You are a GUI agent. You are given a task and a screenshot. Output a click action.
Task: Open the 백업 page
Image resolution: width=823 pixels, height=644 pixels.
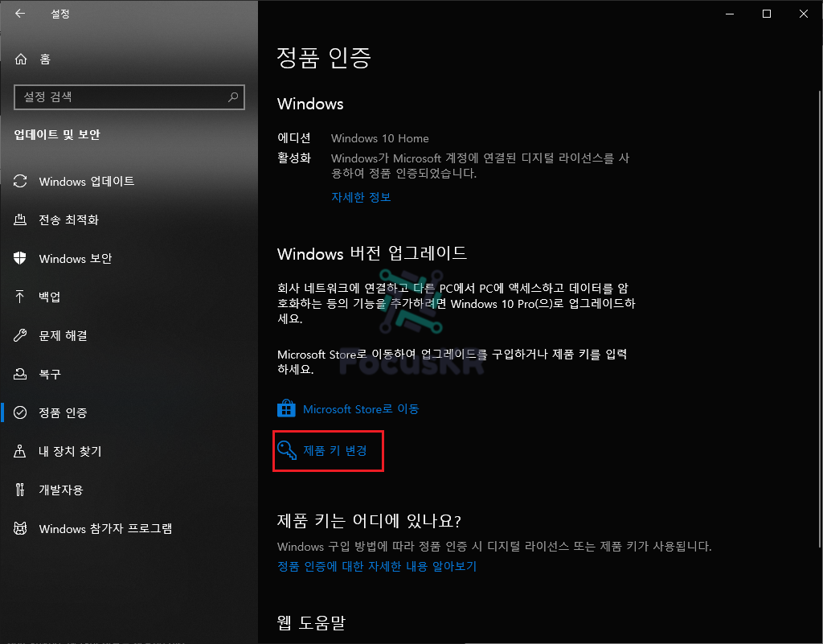point(129,297)
